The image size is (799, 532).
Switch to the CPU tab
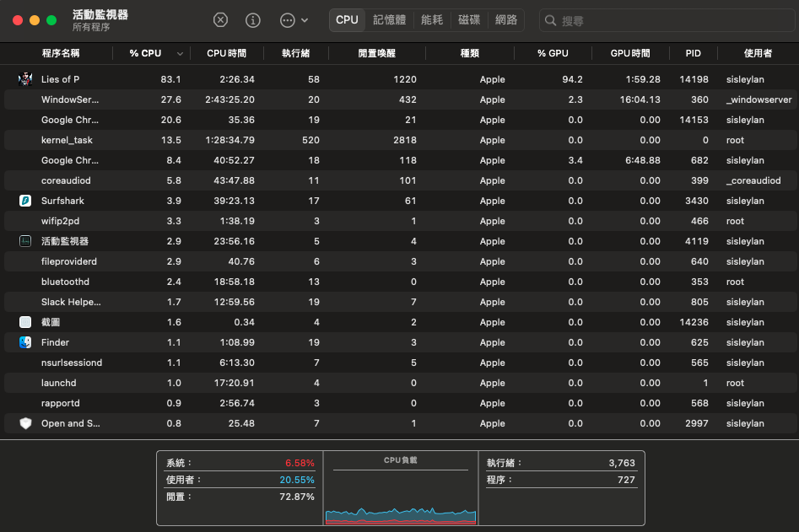pyautogui.click(x=347, y=20)
